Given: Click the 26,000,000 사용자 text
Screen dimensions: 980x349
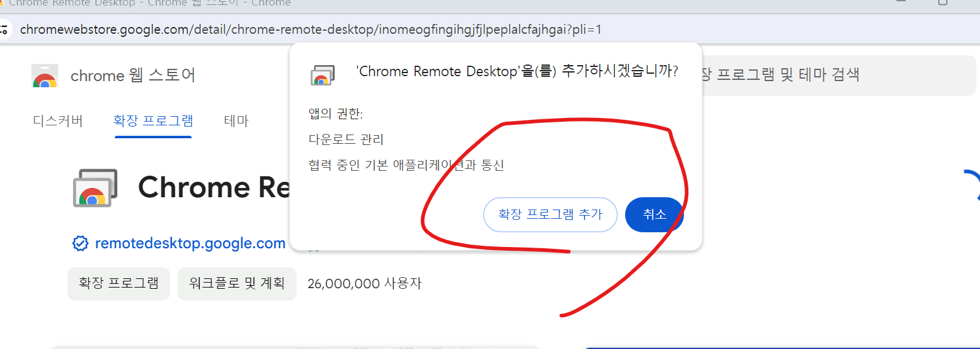Looking at the screenshot, I should pyautogui.click(x=365, y=284).
